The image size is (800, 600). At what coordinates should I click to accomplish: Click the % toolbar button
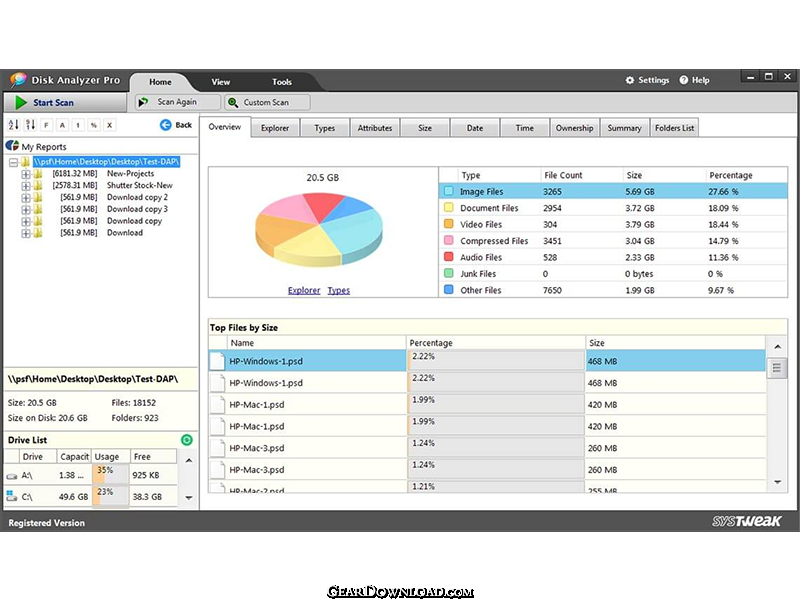point(94,125)
